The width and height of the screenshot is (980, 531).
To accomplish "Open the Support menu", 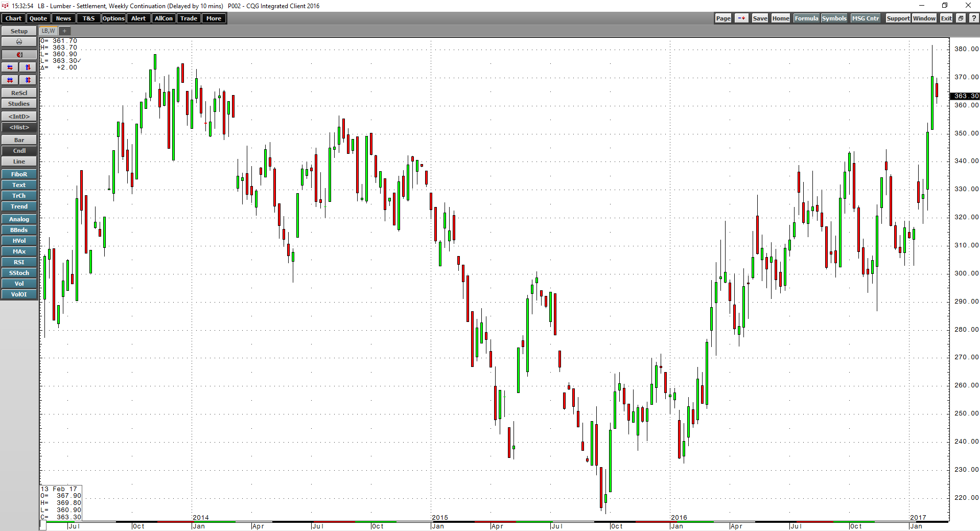I will [898, 18].
